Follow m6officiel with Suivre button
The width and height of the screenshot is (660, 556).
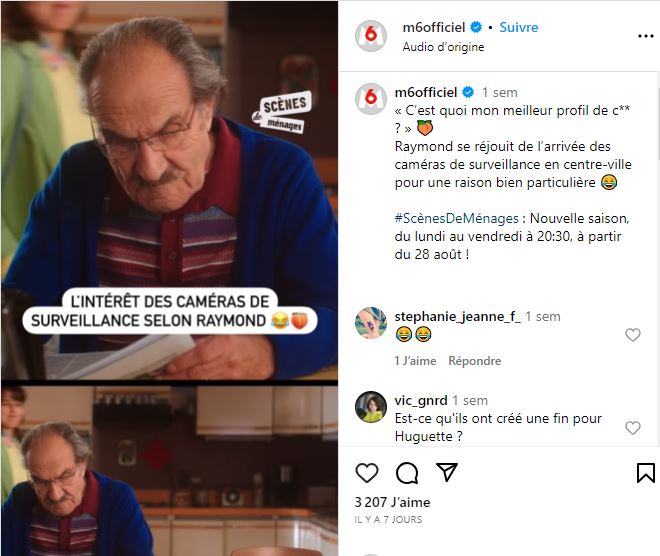(x=519, y=27)
